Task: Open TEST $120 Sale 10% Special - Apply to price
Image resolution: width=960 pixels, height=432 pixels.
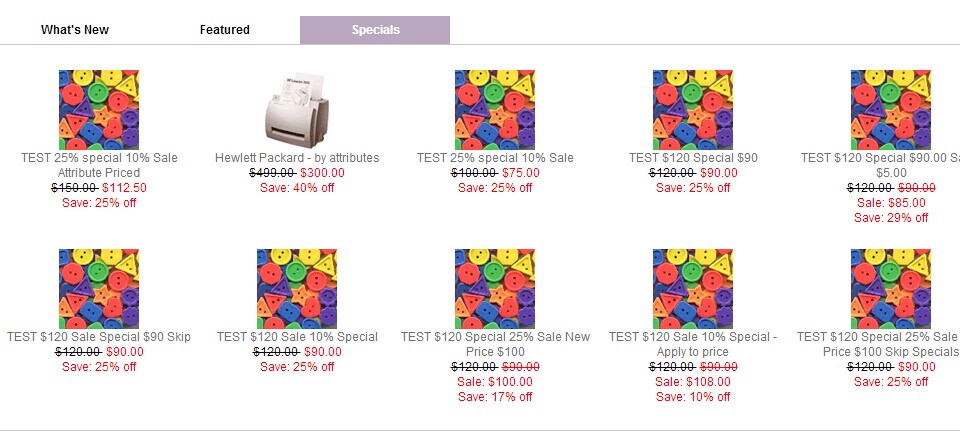Action: 692,344
